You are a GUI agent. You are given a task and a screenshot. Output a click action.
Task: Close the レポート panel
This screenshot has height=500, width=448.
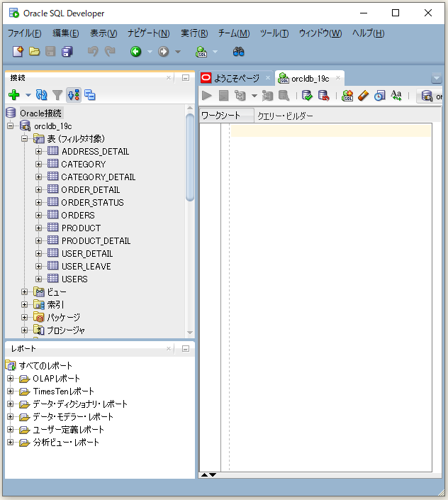pos(169,348)
